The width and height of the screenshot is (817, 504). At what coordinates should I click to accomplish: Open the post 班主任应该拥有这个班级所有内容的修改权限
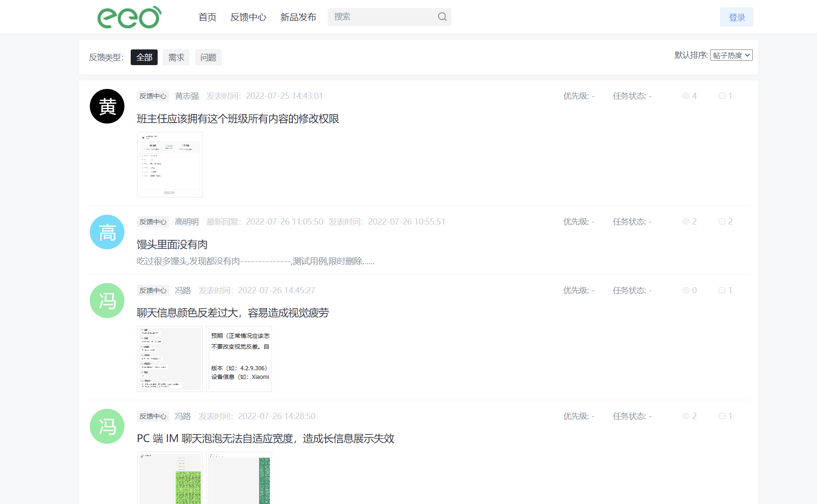pos(238,119)
